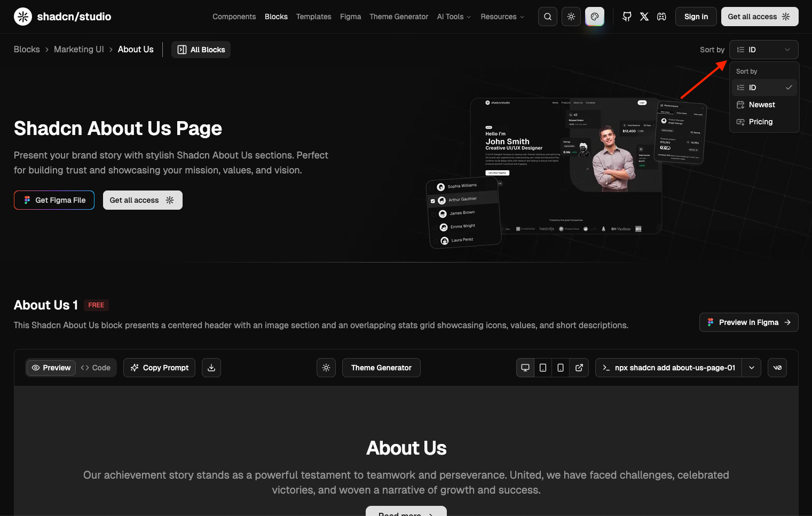The height and width of the screenshot is (516, 812).
Task: Switch preview to tablet viewport
Action: [x=543, y=368]
